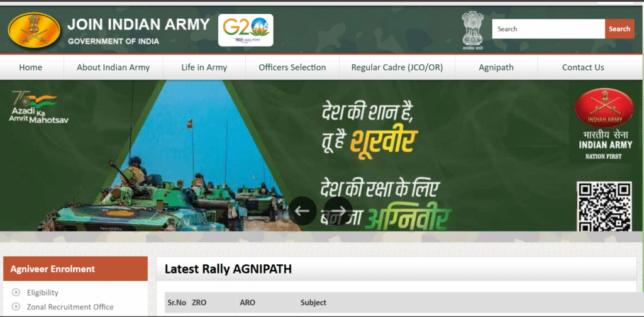Open the Eligibility link in sidebar
644x317 pixels.
tap(43, 292)
